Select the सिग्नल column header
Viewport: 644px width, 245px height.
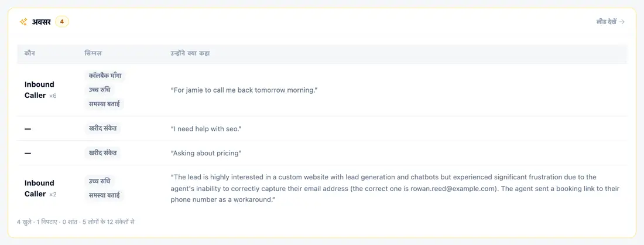[93, 53]
